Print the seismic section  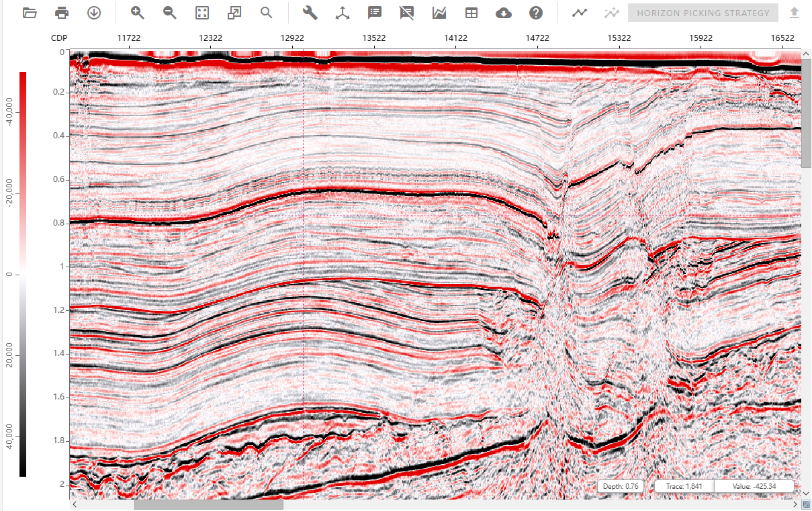[x=62, y=13]
